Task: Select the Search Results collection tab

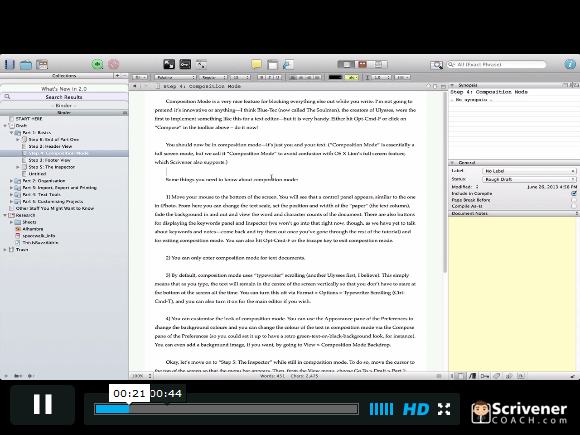Action: (x=64, y=97)
